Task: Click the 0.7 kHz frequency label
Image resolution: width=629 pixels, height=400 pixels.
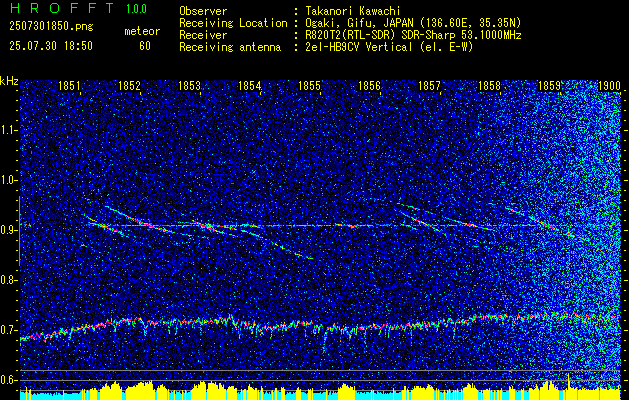Action: click(9, 330)
